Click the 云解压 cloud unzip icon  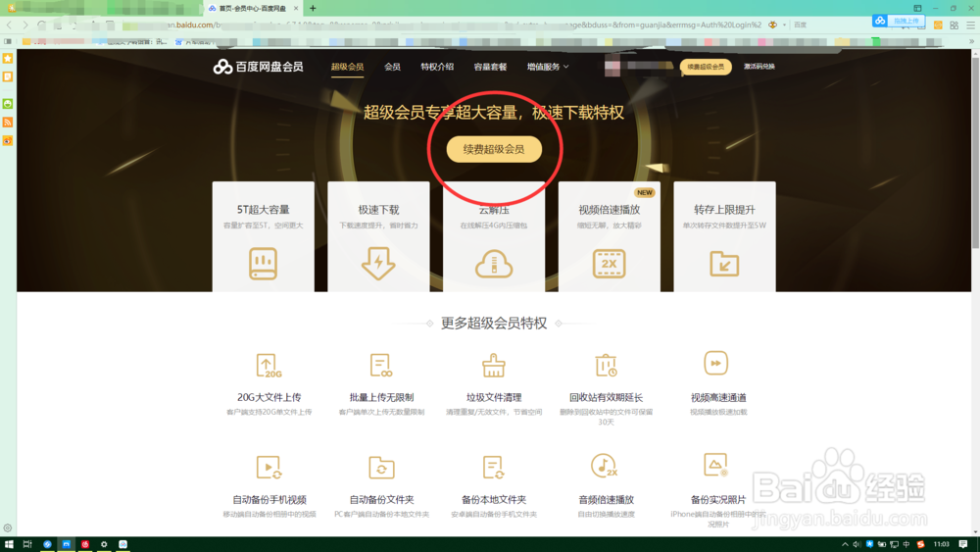tap(494, 264)
